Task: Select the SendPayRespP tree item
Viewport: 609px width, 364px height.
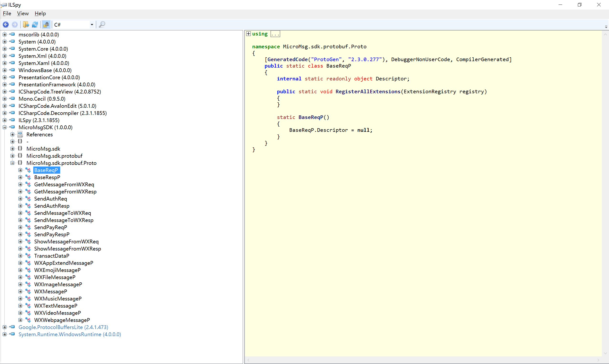Action: tap(52, 235)
